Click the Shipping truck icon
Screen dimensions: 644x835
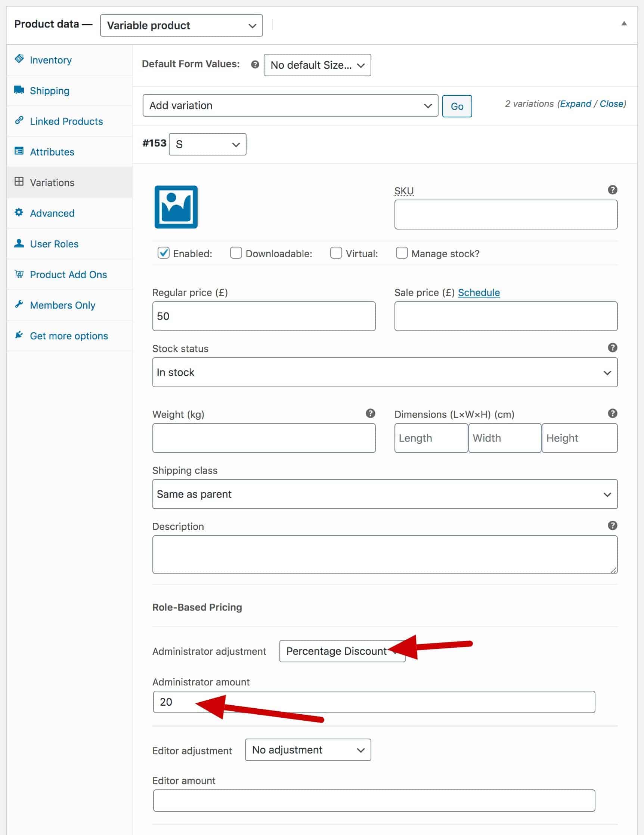click(19, 89)
